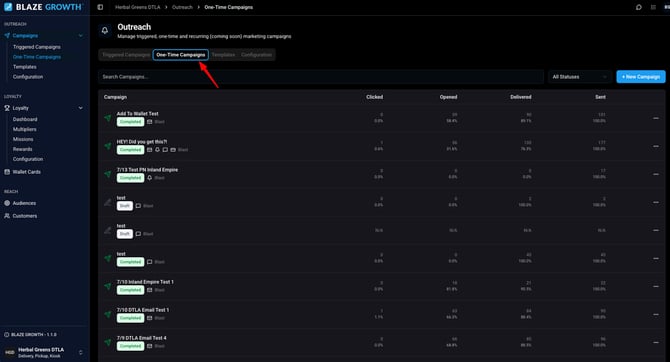The image size is (670, 362).
Task: Click sent icon for 7/9 DTLA Email Test 4
Action: 108,342
